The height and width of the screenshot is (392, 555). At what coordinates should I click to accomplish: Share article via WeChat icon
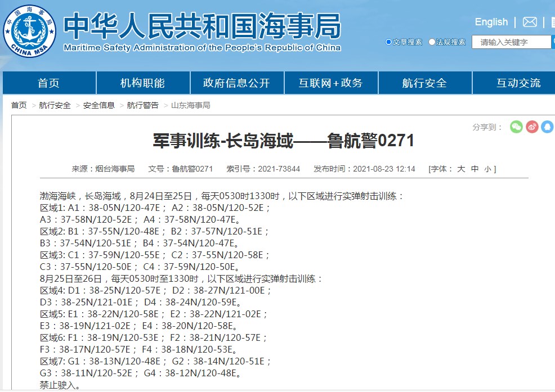516,127
